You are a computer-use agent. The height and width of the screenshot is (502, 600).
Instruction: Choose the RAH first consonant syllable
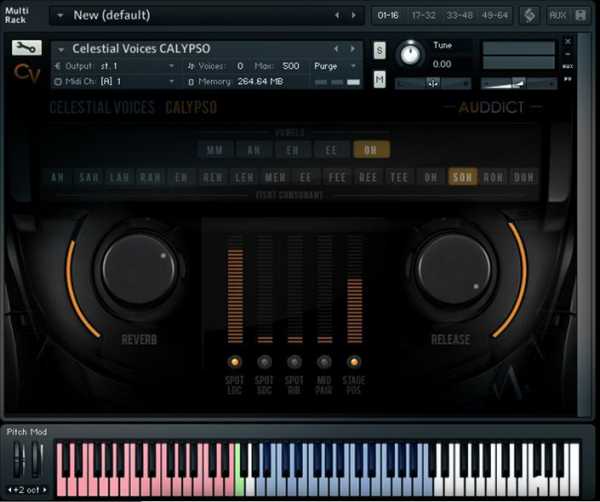coord(150,177)
